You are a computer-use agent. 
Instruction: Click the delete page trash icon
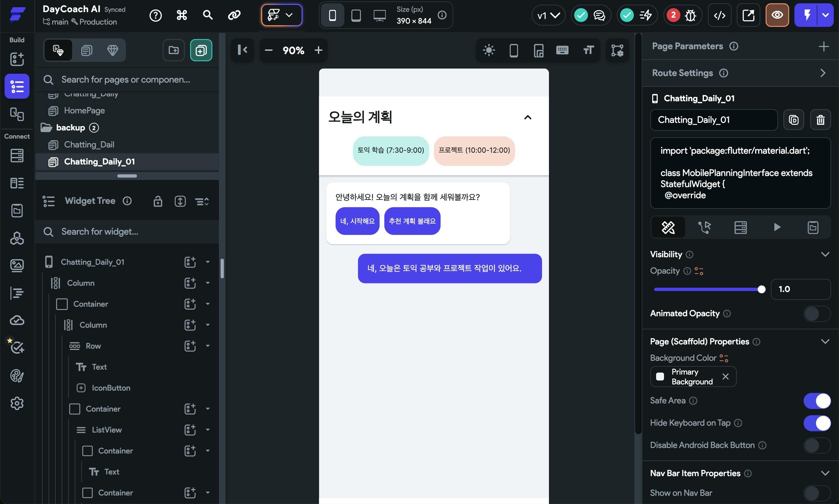click(x=820, y=120)
